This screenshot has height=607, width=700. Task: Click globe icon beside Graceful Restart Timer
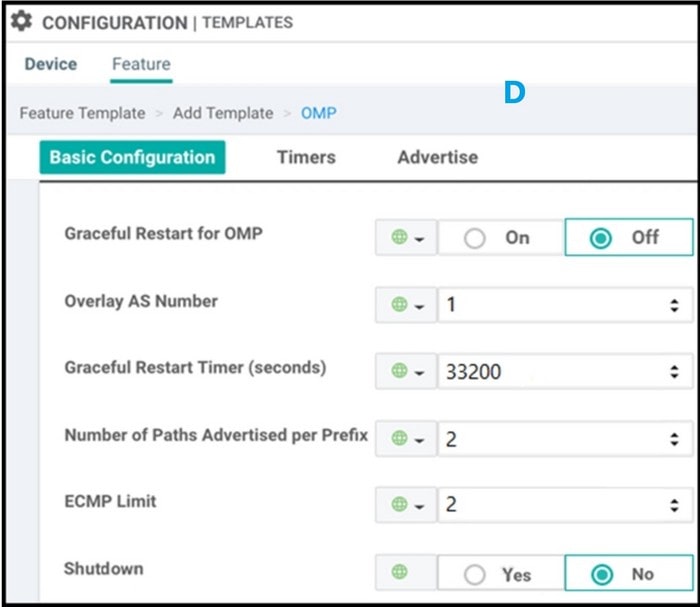coord(400,371)
